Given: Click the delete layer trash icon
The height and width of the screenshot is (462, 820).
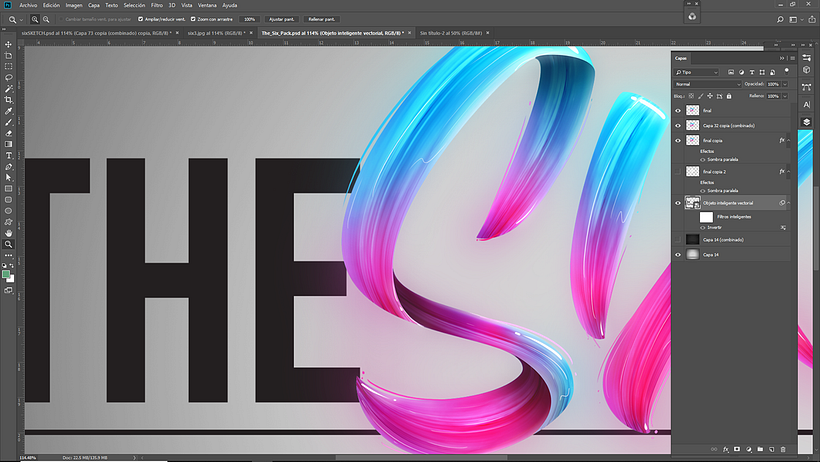Looking at the screenshot, I should pyautogui.click(x=783, y=449).
